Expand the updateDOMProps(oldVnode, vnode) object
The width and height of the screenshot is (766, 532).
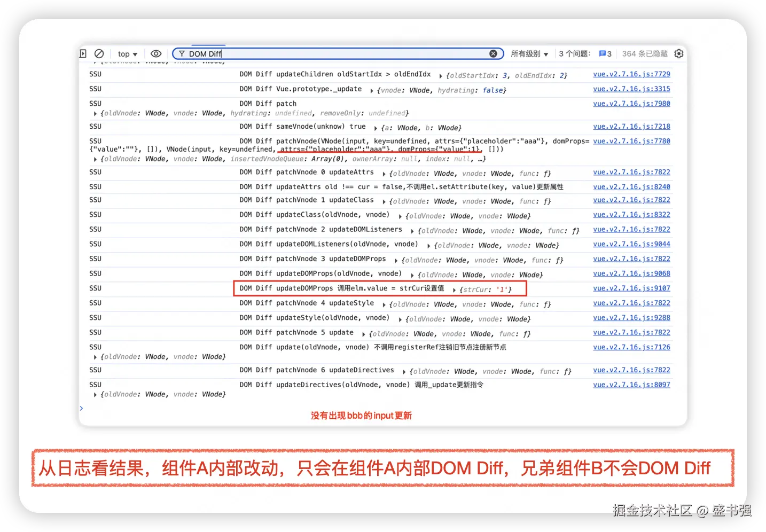tap(412, 275)
